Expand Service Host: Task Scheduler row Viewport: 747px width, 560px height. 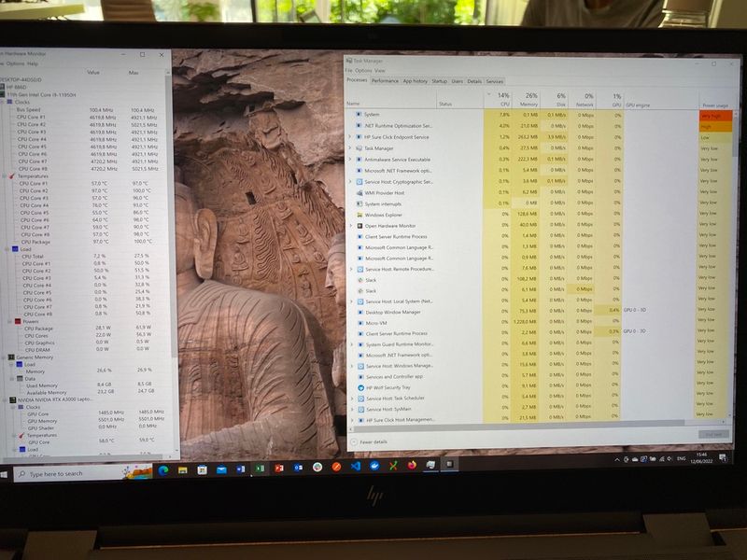(x=352, y=399)
